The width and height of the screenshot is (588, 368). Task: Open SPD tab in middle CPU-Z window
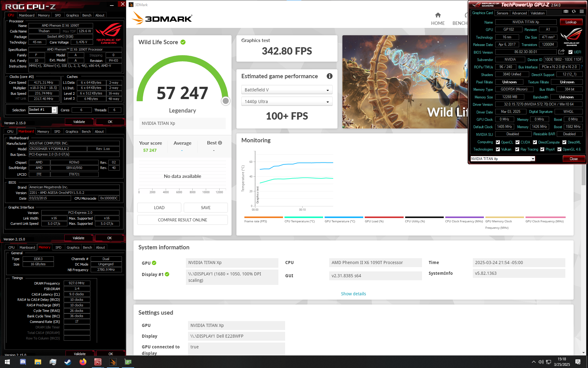[57, 132]
